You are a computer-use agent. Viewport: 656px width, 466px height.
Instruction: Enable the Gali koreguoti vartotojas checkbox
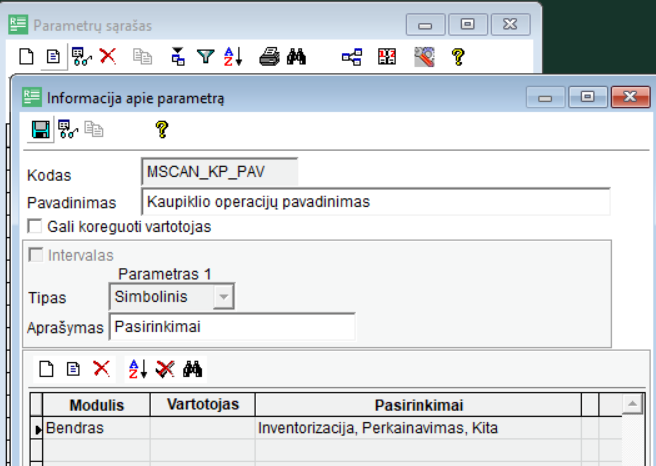tap(37, 227)
